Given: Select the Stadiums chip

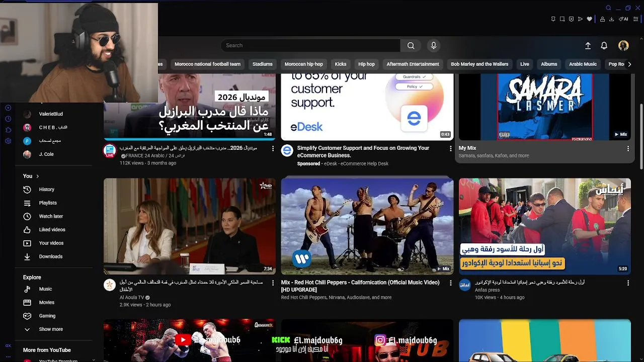Looking at the screenshot, I should point(263,64).
